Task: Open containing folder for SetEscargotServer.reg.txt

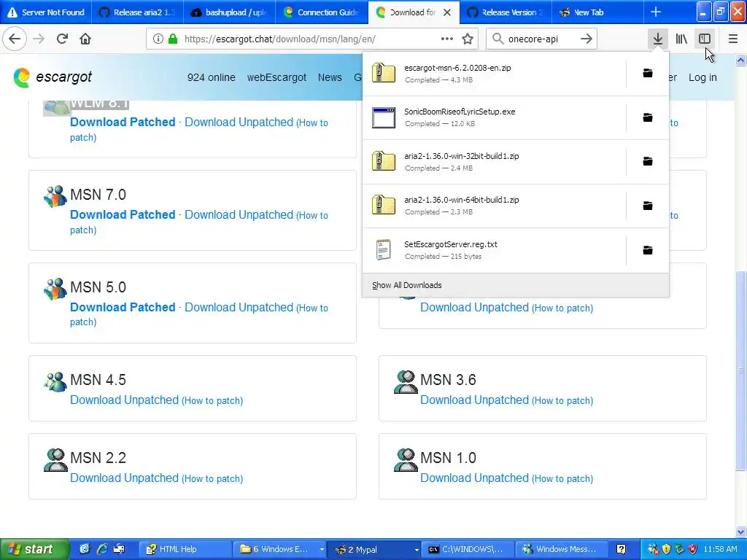Action: click(648, 250)
